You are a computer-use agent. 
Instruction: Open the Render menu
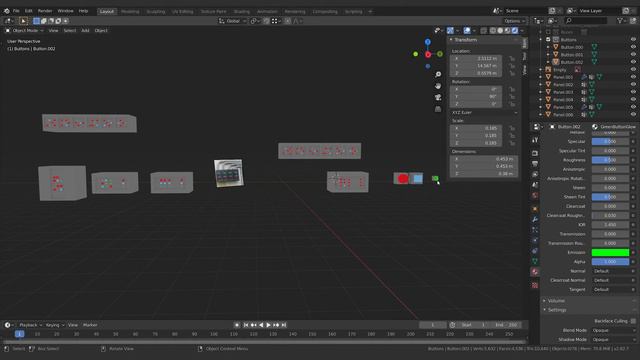tap(45, 11)
